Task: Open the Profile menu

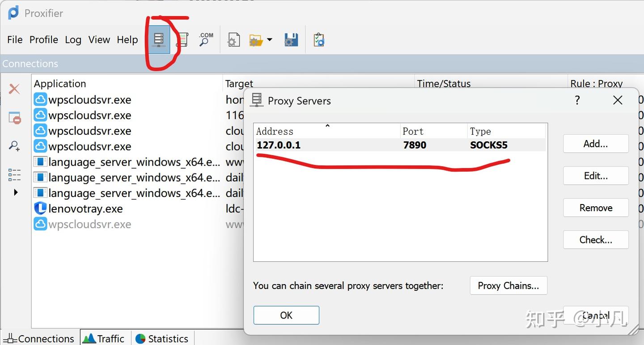Action: (44, 40)
